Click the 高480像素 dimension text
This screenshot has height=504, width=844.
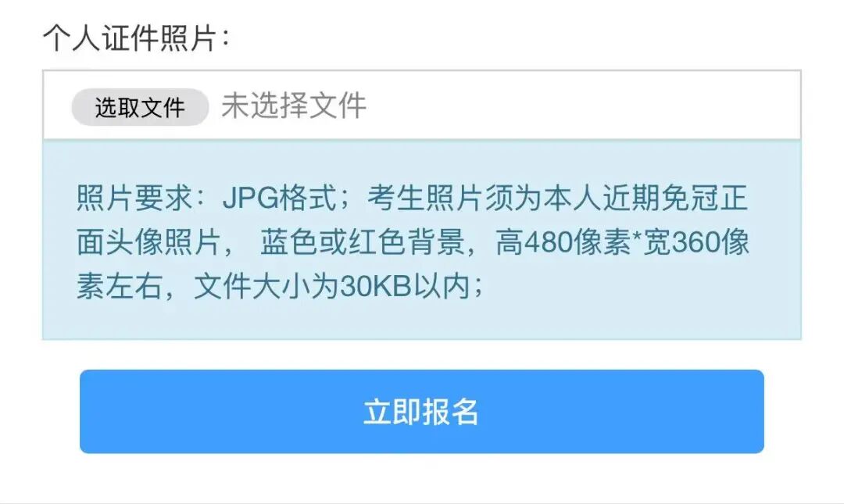[x=563, y=241]
